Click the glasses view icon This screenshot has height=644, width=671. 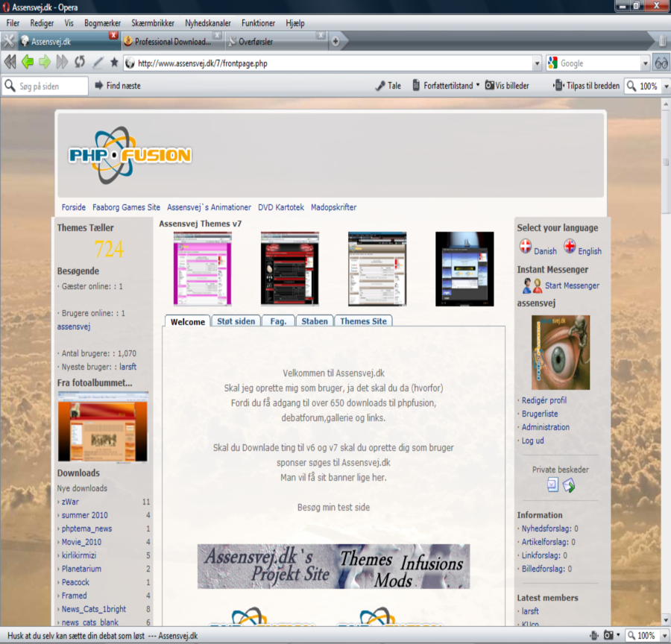(661, 63)
